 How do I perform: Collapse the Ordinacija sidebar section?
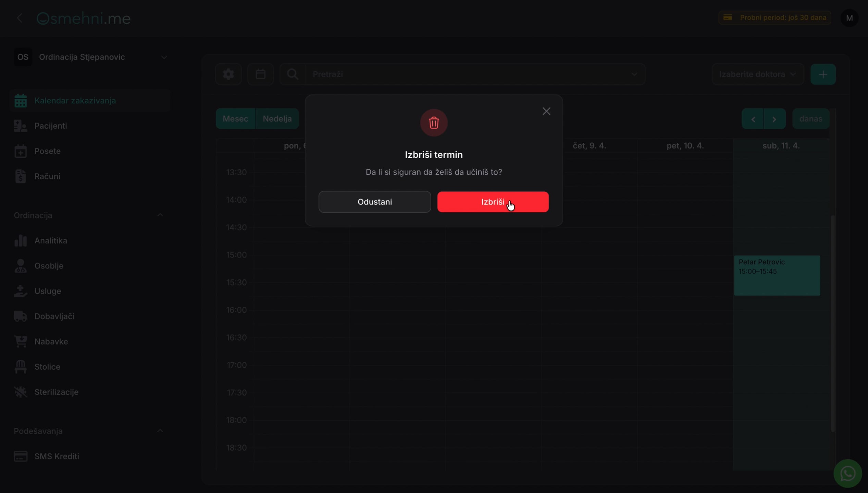pos(160,215)
